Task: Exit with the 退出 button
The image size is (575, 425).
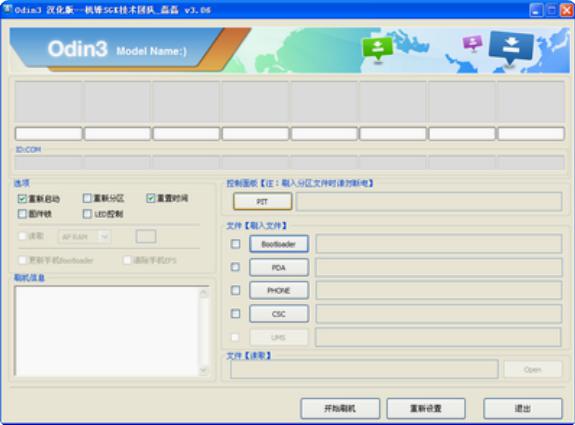Action: coord(523,408)
